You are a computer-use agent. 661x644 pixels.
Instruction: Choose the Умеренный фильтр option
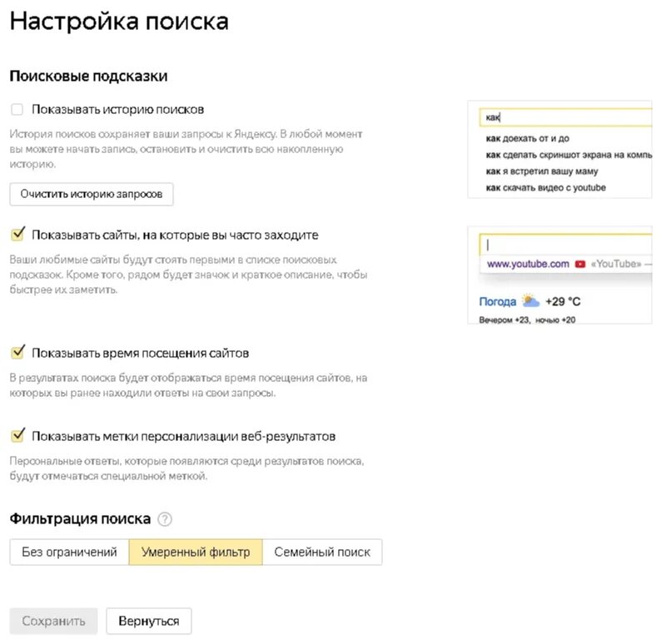196,552
